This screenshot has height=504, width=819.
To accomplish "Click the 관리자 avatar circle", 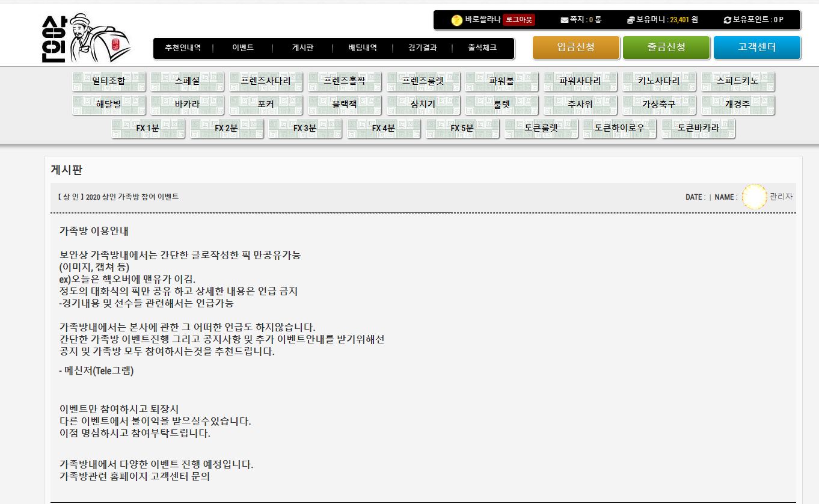I will (754, 197).
